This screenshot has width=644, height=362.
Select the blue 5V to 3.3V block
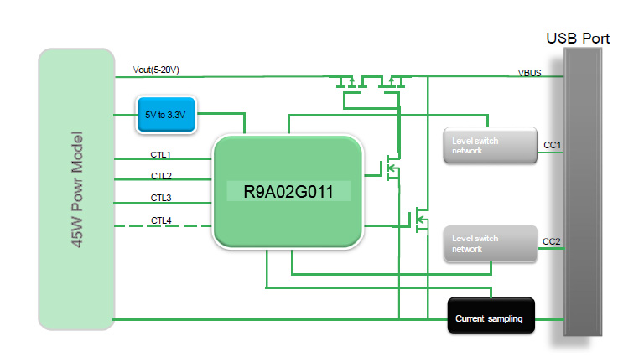pyautogui.click(x=167, y=115)
